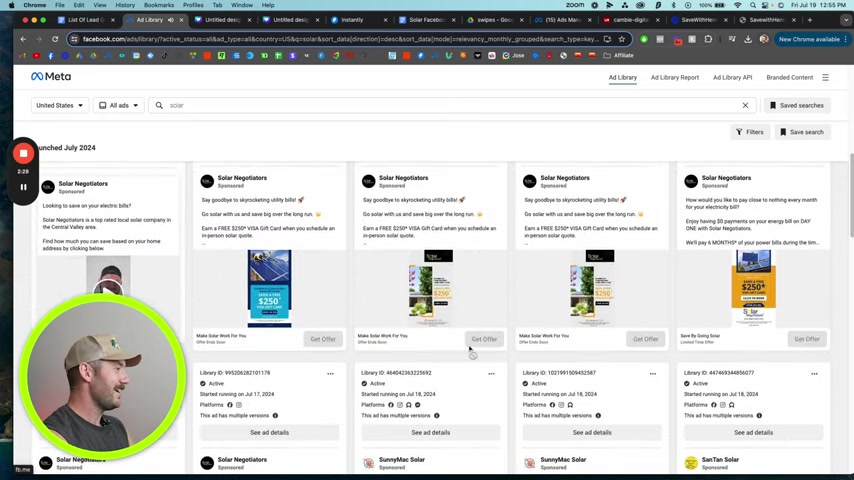Viewport: 854px width, 480px height.
Task: Open new browser tab with plus icon
Action: [810, 20]
